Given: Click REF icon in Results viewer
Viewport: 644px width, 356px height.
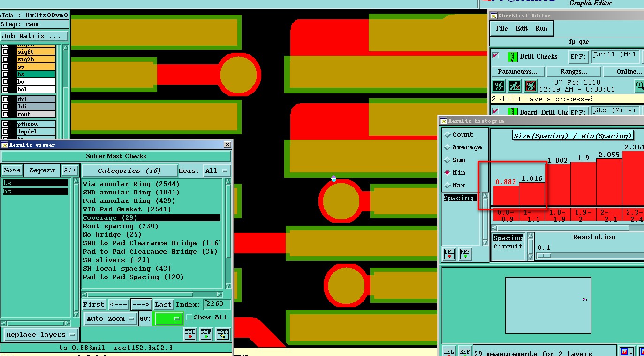Looking at the screenshot, I should 206,334.
